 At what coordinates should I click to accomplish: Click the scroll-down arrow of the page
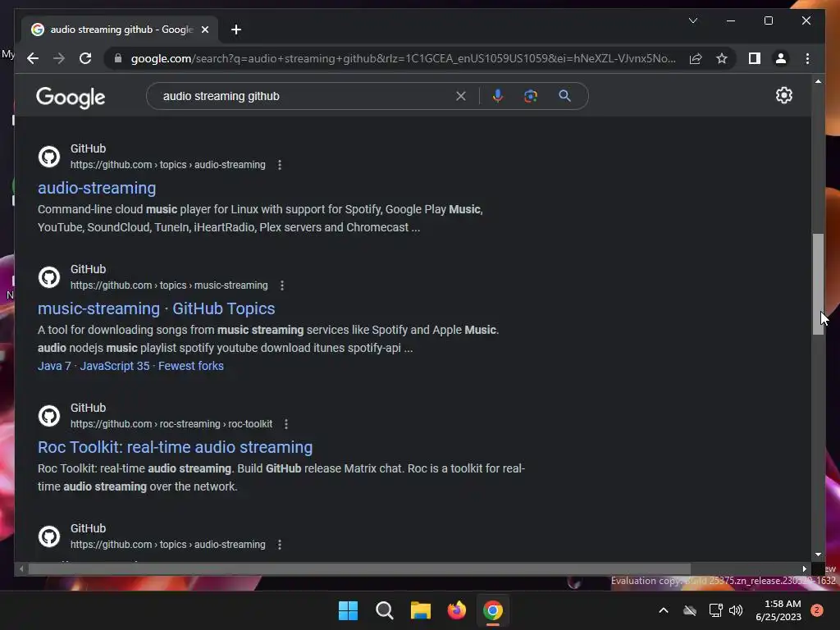point(818,555)
